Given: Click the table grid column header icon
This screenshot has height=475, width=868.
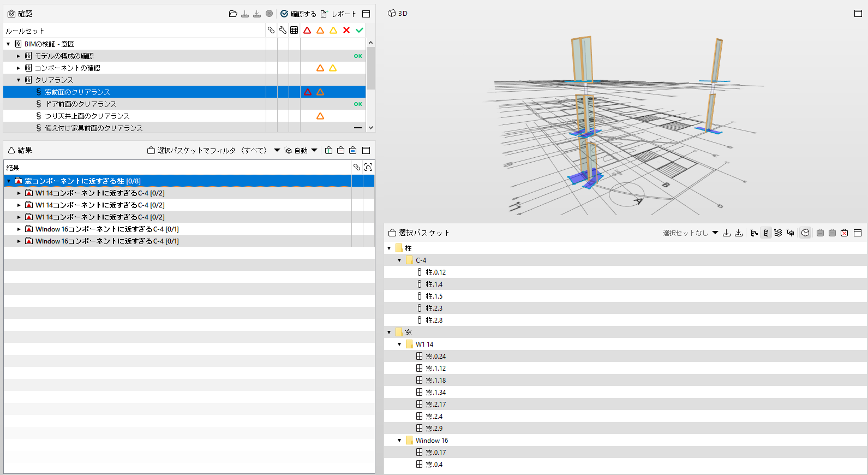Looking at the screenshot, I should 294,30.
